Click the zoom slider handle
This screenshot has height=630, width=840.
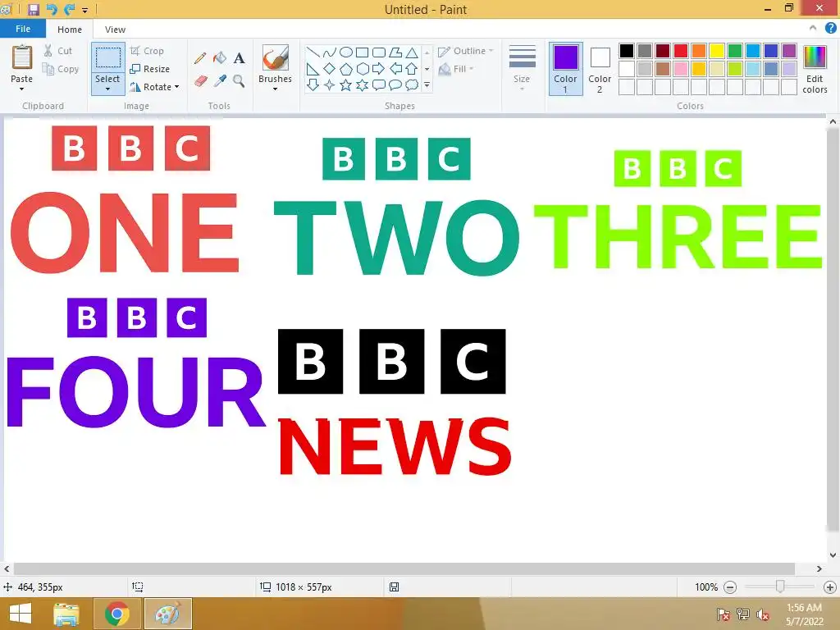pos(781,587)
